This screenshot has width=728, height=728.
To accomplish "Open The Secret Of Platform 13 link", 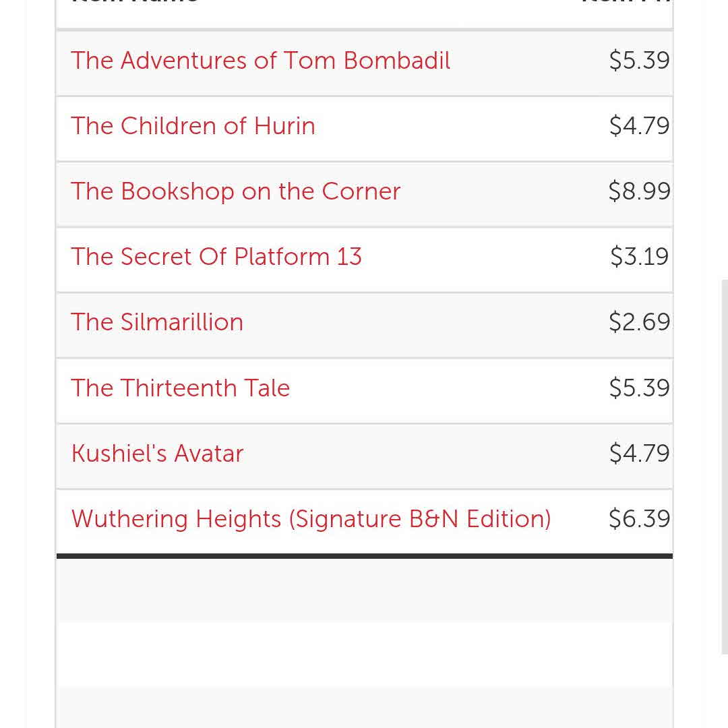I will (216, 257).
